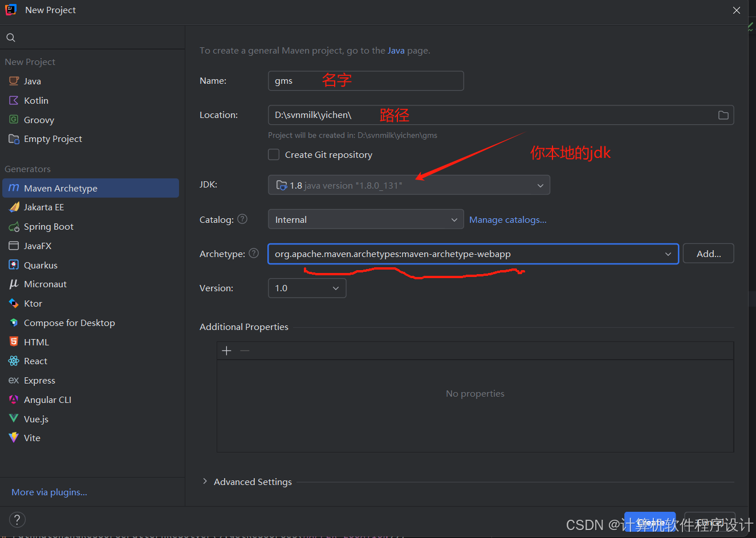
Task: Click the Add... archetype button
Action: coord(708,254)
